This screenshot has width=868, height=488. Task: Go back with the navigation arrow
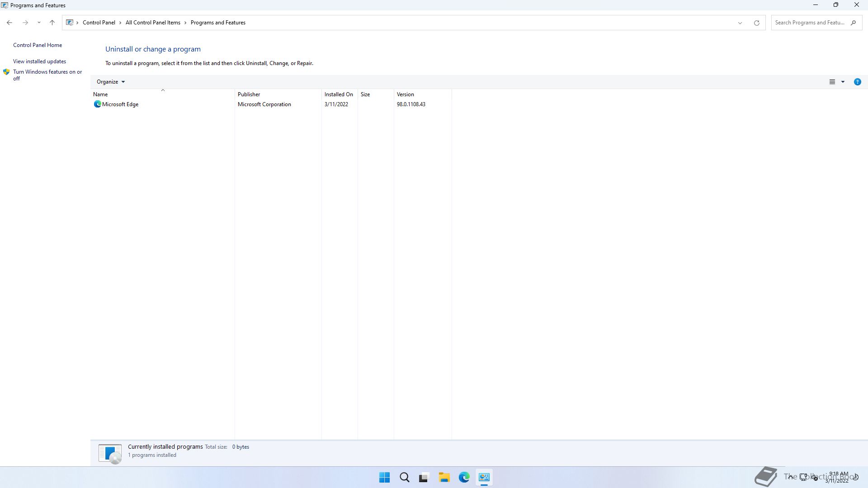(9, 23)
